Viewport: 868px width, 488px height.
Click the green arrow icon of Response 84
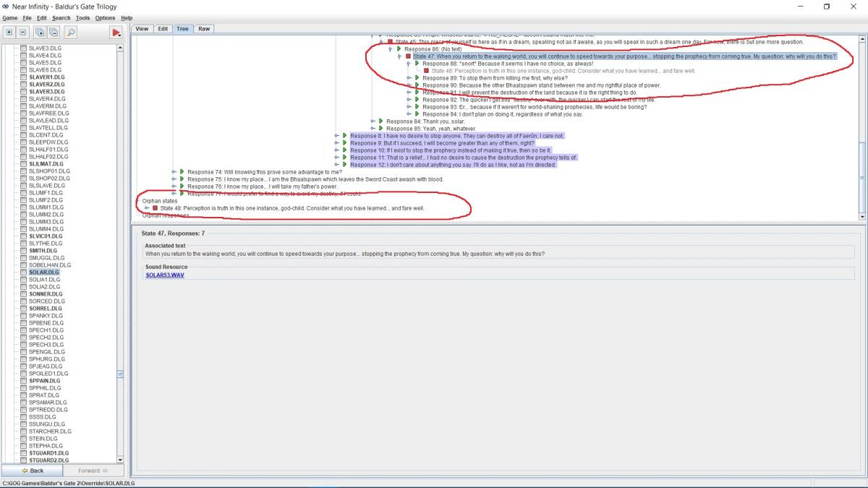tap(380, 121)
